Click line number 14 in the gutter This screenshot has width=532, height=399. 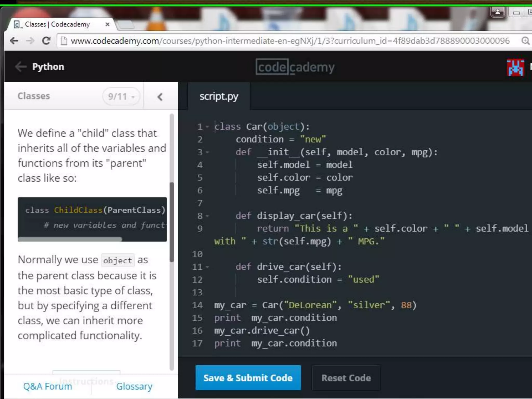pyautogui.click(x=197, y=305)
